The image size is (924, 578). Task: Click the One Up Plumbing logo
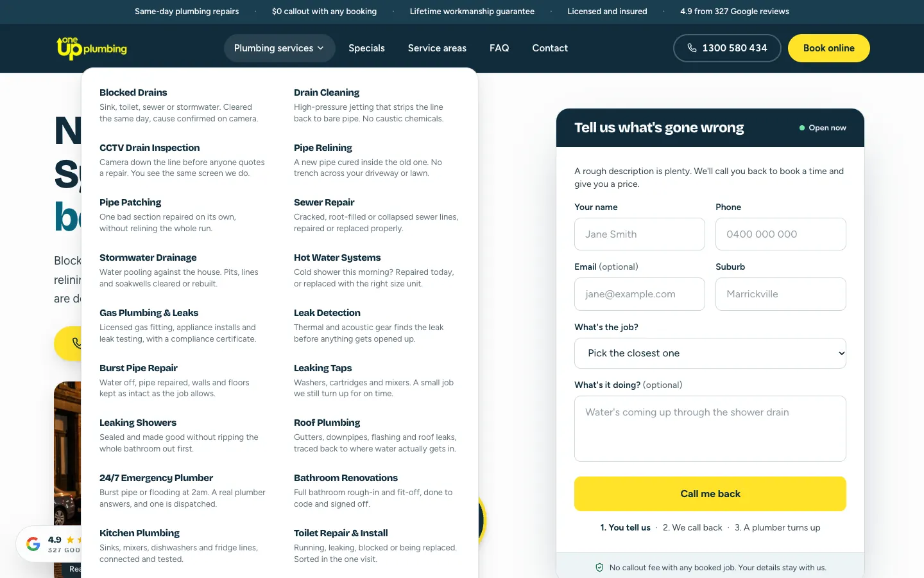[92, 48]
